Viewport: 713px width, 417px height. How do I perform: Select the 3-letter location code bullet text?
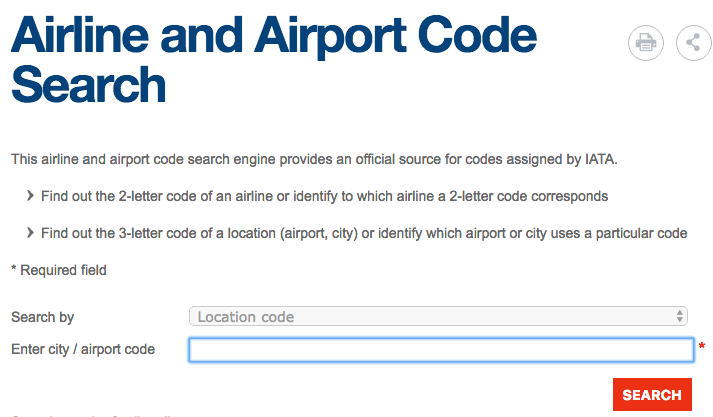364,233
